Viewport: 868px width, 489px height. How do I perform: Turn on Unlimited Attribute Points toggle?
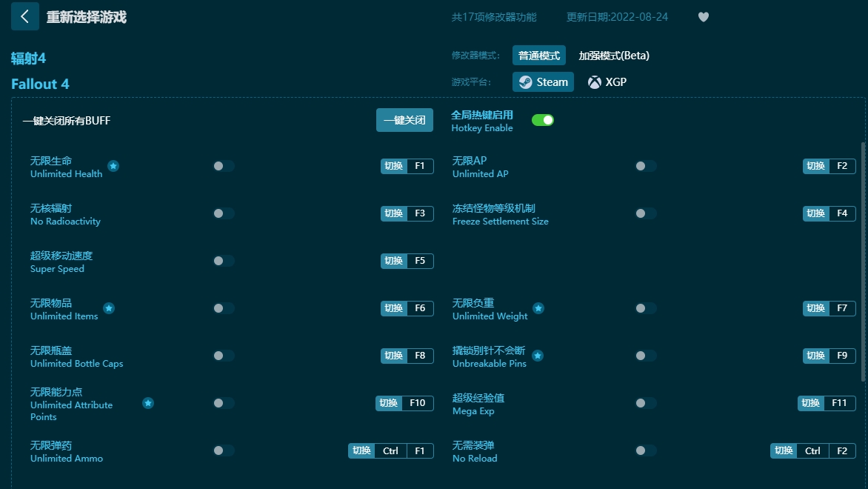(224, 403)
